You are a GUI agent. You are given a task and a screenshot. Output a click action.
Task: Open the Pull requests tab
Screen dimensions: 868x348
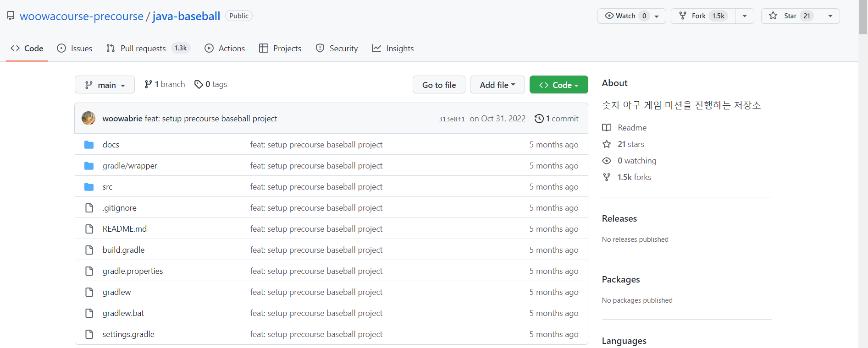(148, 49)
